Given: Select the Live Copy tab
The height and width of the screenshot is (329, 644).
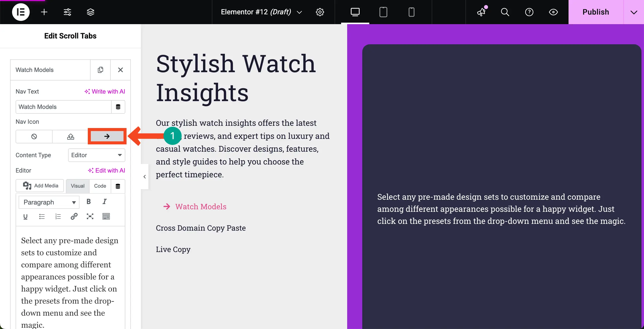Looking at the screenshot, I should 173,249.
